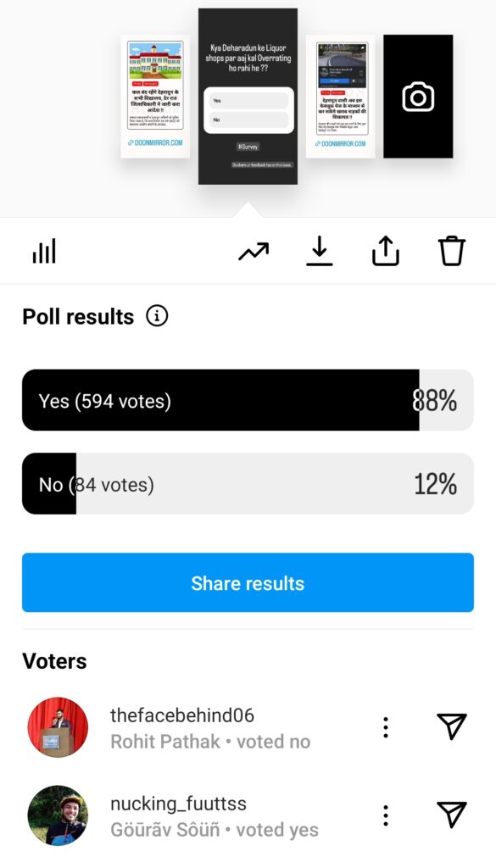Open camera to add new story

coord(418,97)
